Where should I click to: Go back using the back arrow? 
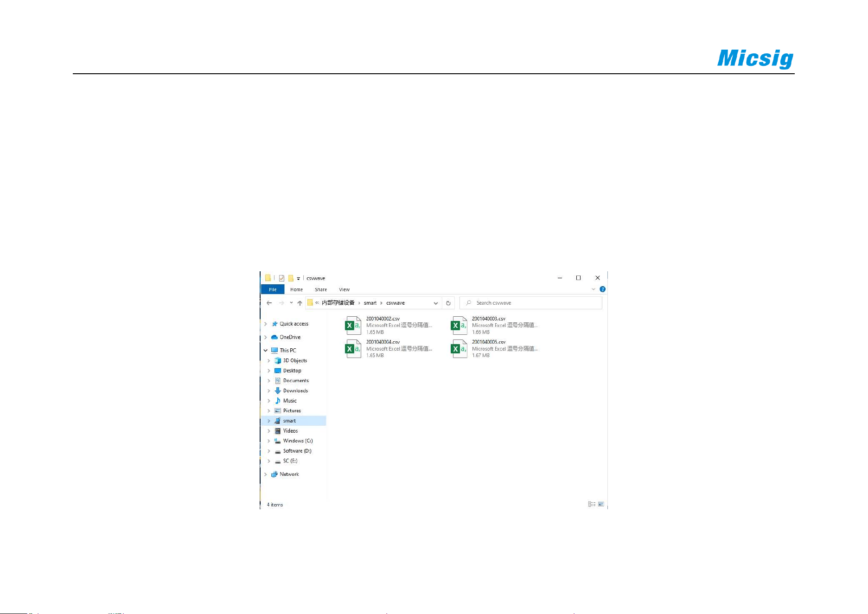click(x=269, y=303)
